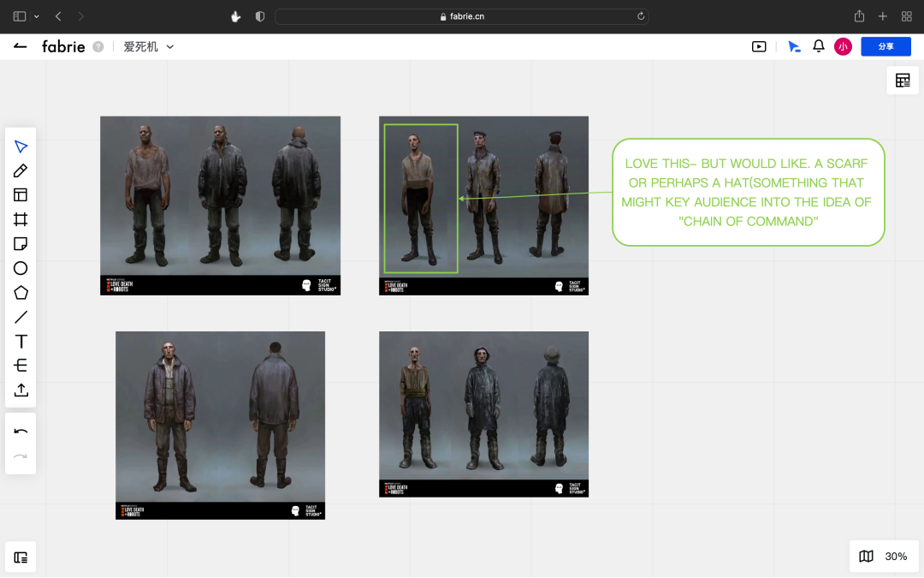Image resolution: width=924 pixels, height=578 pixels.
Task: Open the table view panel icon
Action: 903,80
